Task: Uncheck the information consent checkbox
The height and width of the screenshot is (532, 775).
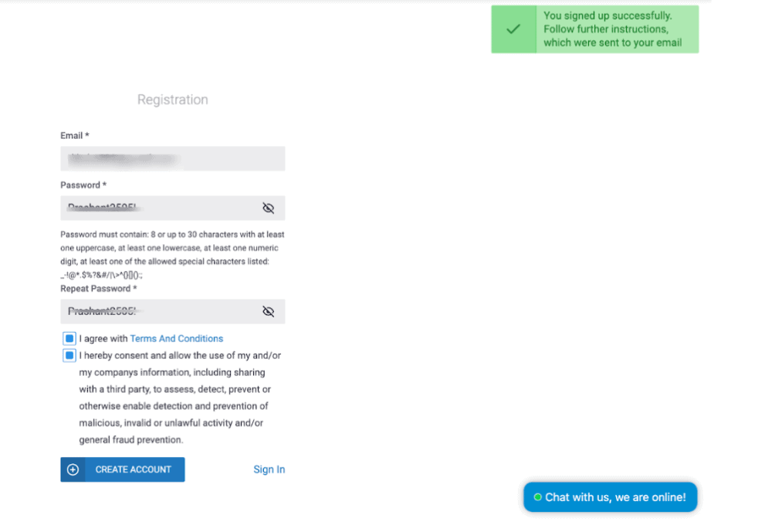Action: [x=69, y=355]
